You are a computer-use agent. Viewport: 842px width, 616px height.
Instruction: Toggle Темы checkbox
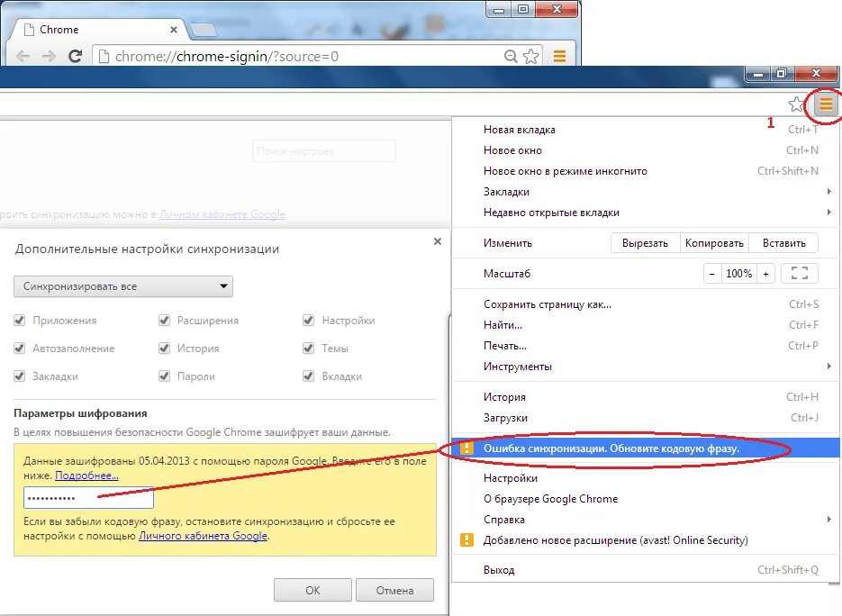coord(308,348)
